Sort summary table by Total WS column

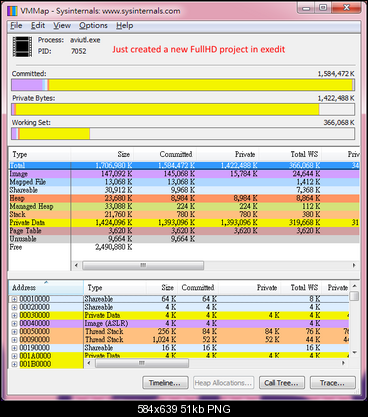pos(290,154)
